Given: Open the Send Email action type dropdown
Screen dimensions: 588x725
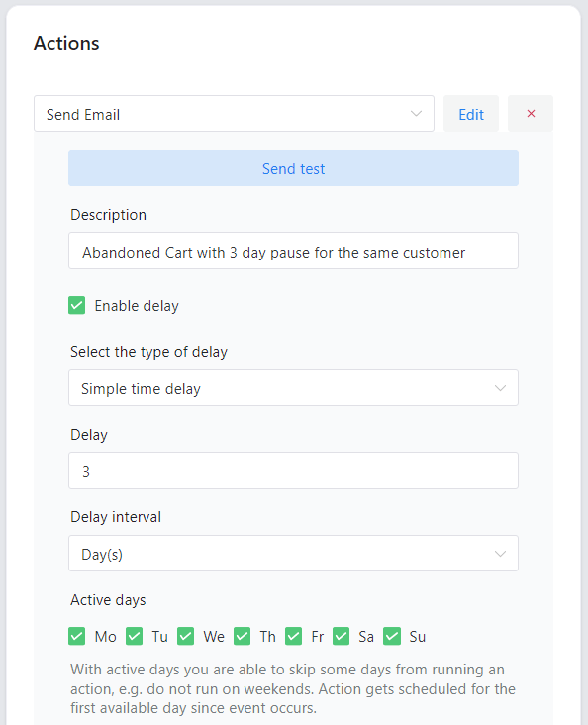Looking at the screenshot, I should [234, 114].
